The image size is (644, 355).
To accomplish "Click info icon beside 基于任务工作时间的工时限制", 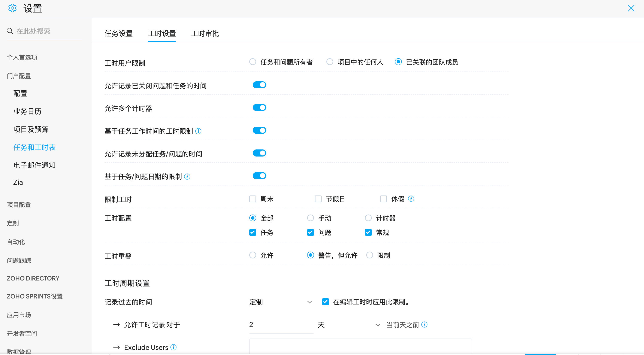I will (198, 131).
